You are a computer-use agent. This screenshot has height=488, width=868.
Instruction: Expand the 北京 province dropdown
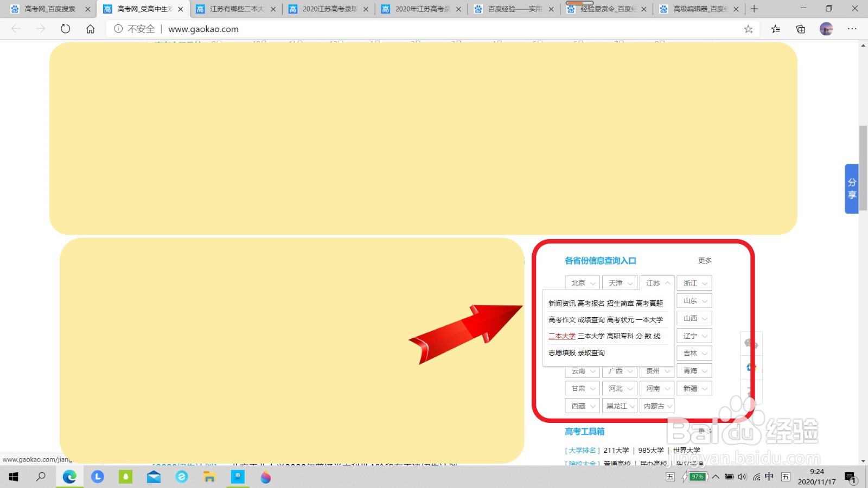click(x=582, y=283)
